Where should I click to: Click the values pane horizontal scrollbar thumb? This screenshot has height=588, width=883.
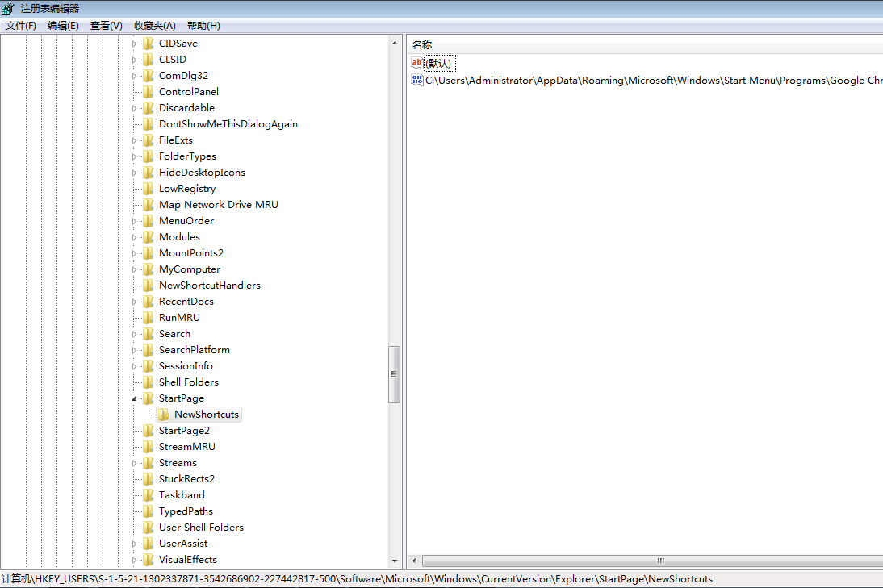[653, 561]
